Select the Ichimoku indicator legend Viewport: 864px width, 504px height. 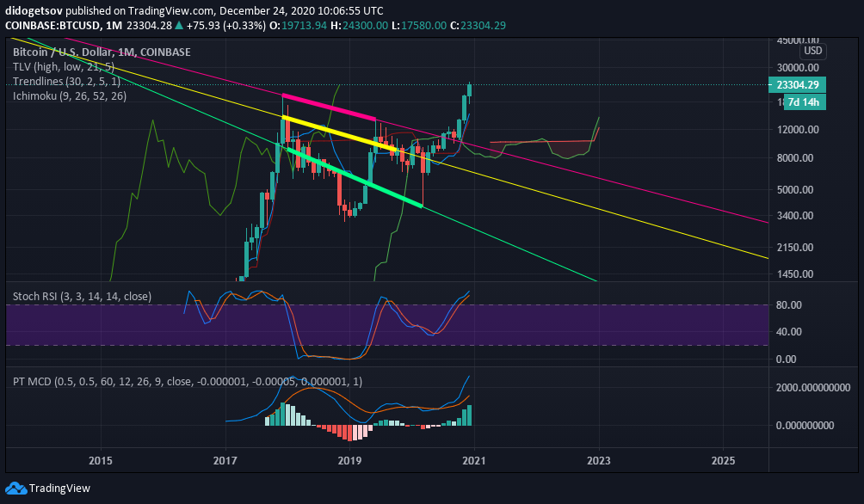[x=70, y=95]
